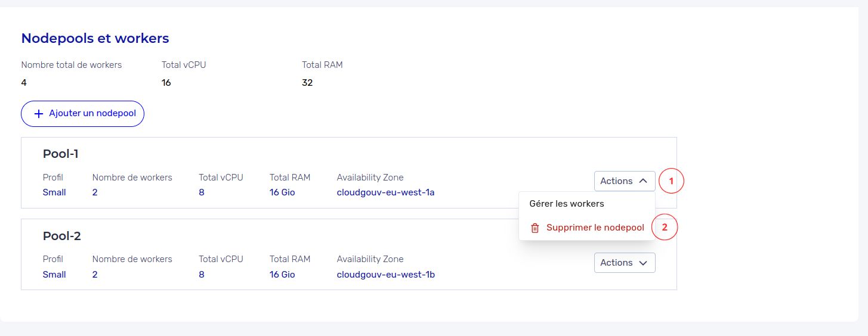Click Pool-2 Total RAM value 16 Gio
The width and height of the screenshot is (868, 336).
click(282, 275)
